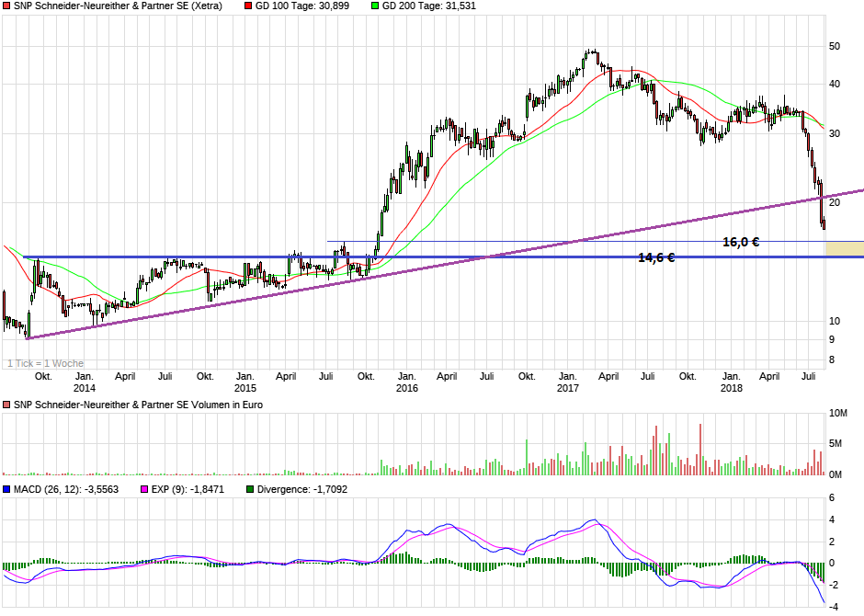Viewport: 864px width, 616px height.
Task: Click the Volumen in Euro legend text
Action: point(138,405)
